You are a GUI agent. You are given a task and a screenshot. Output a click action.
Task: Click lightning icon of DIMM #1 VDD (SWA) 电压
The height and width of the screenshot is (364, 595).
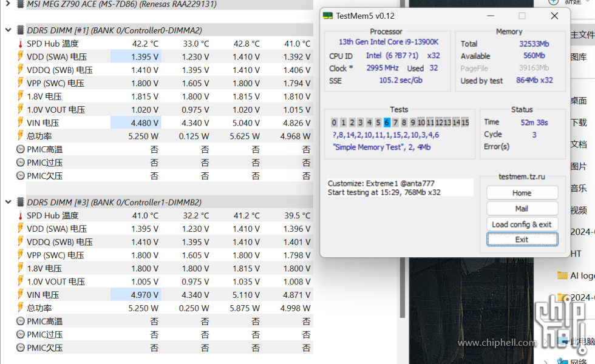coord(21,56)
